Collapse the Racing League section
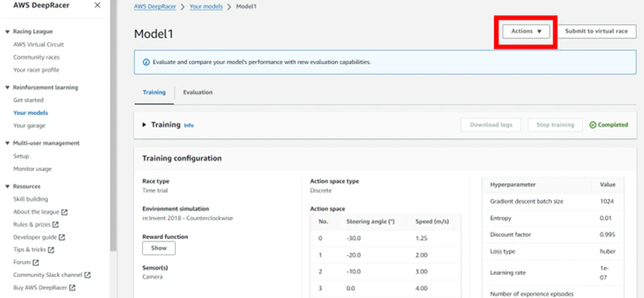644x298 pixels. tap(7, 31)
